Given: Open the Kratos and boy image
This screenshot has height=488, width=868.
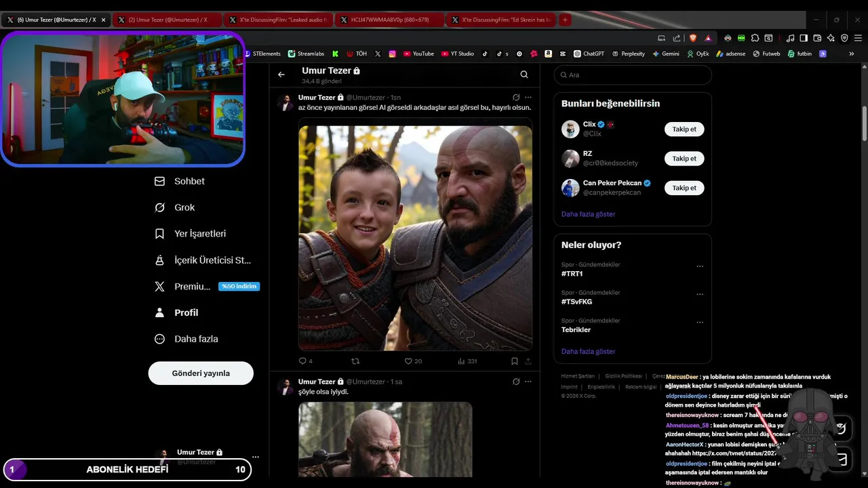Looking at the screenshot, I should pyautogui.click(x=415, y=238).
